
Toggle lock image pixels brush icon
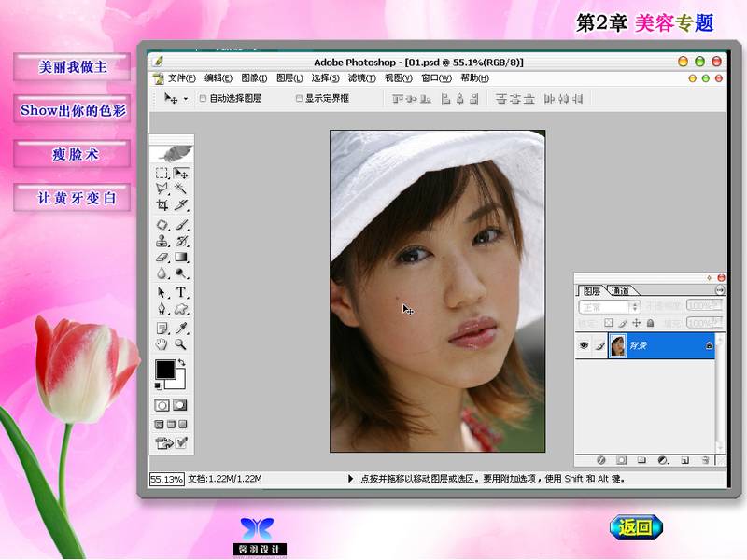coord(623,323)
